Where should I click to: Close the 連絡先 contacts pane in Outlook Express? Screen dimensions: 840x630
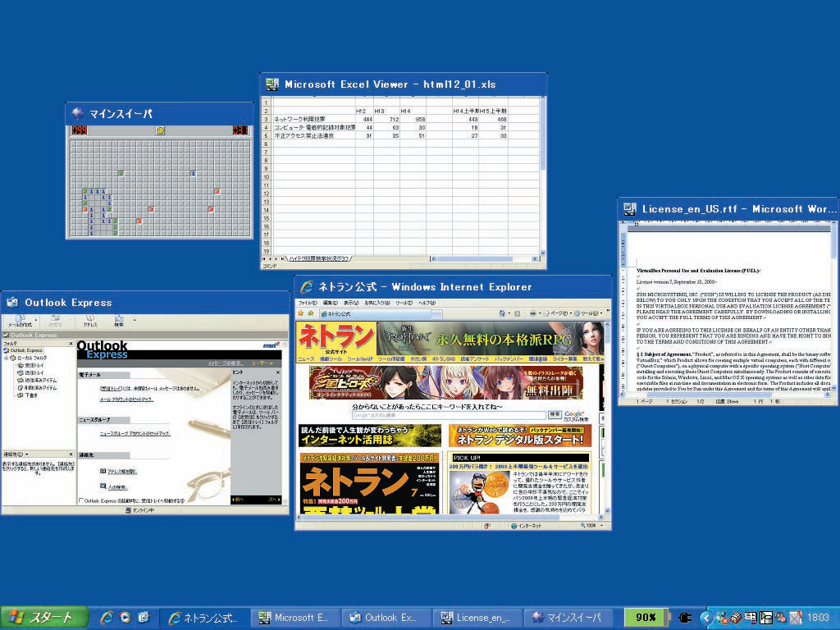(71, 454)
